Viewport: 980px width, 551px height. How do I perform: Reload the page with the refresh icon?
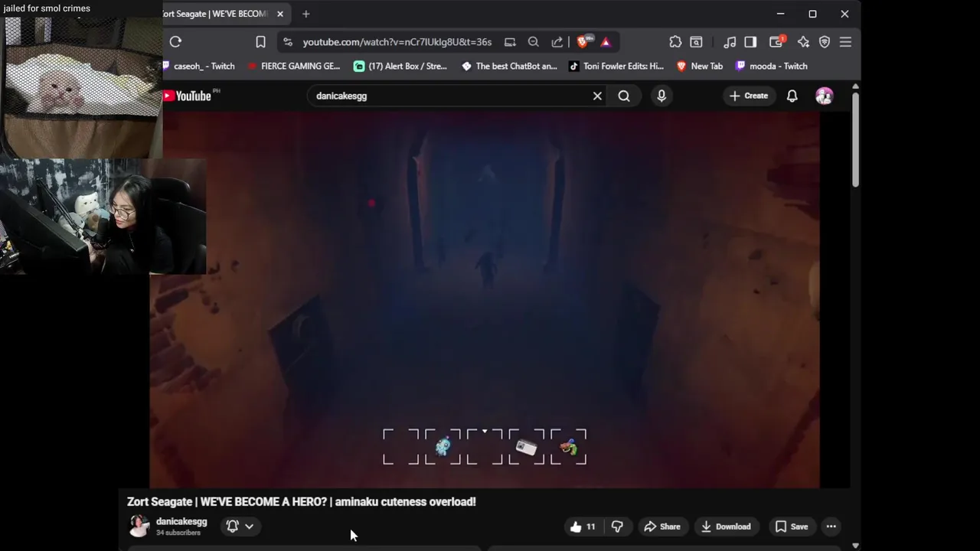pyautogui.click(x=175, y=42)
